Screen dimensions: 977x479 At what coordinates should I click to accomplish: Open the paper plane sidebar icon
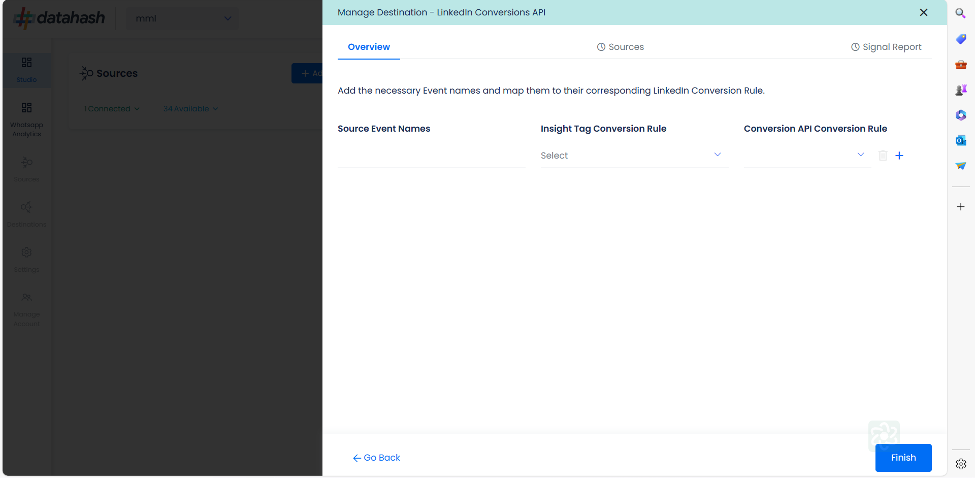(961, 166)
